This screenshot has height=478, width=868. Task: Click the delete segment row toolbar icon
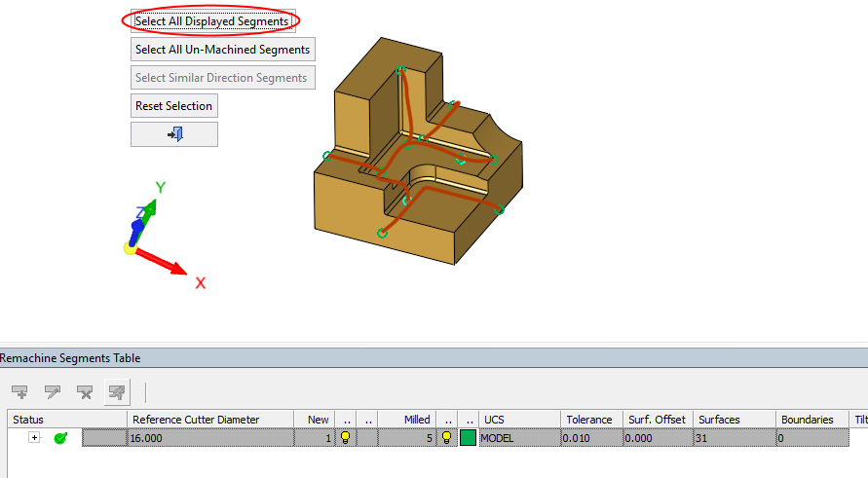click(85, 392)
